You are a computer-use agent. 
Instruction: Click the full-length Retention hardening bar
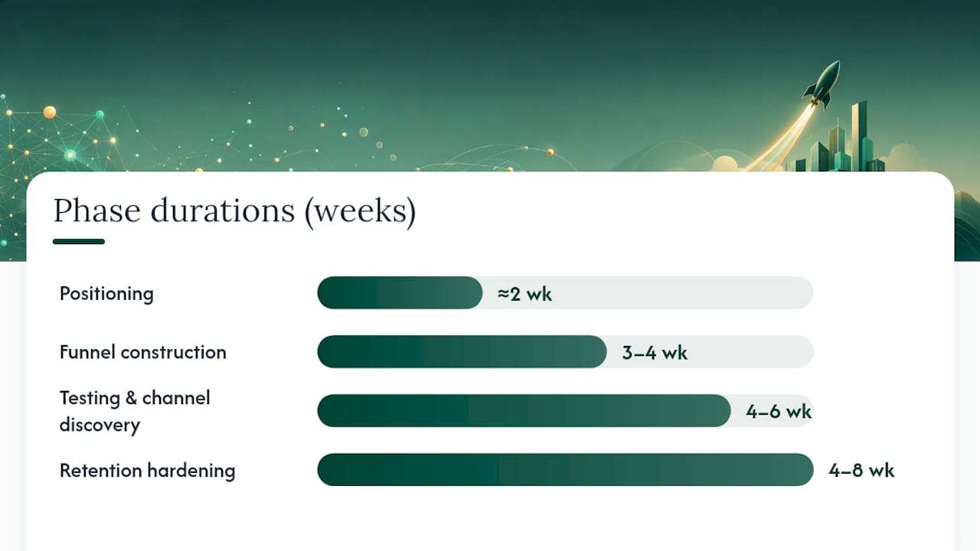click(x=565, y=470)
